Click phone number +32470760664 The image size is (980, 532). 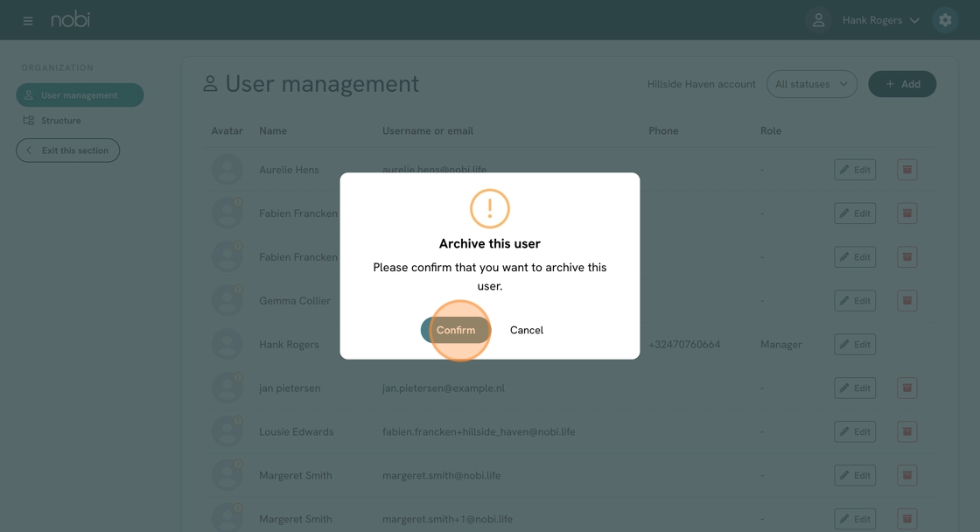[684, 345]
